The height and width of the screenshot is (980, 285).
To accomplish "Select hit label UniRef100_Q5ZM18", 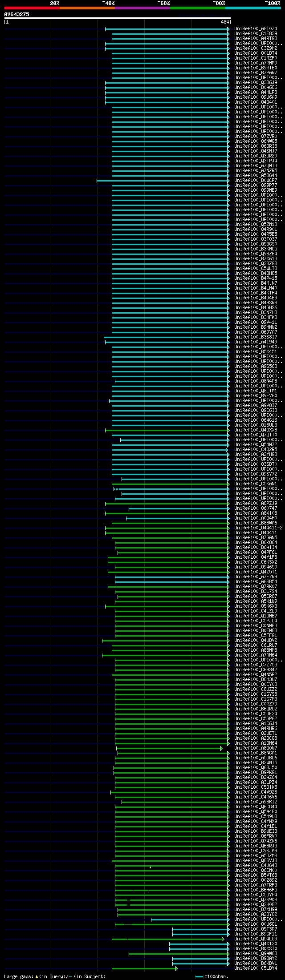I will 256,224.
